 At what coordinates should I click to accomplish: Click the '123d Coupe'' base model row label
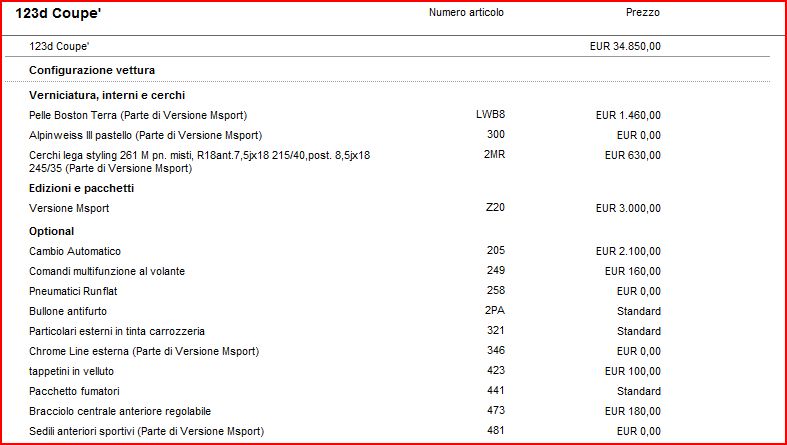coord(59,46)
